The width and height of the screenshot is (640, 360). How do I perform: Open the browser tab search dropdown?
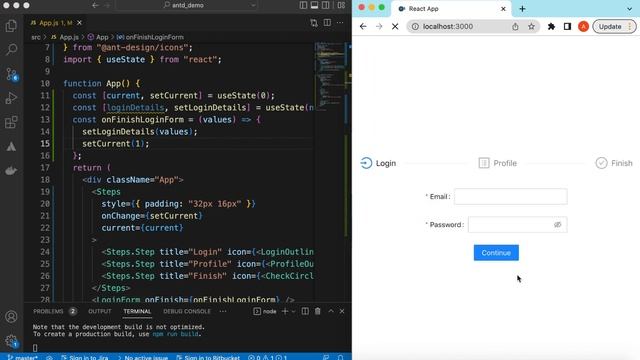point(629,9)
